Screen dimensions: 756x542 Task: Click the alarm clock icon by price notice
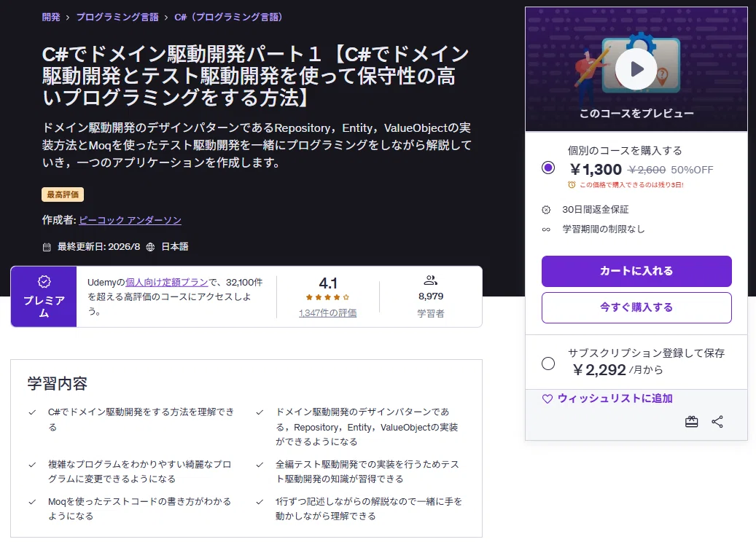click(x=572, y=184)
